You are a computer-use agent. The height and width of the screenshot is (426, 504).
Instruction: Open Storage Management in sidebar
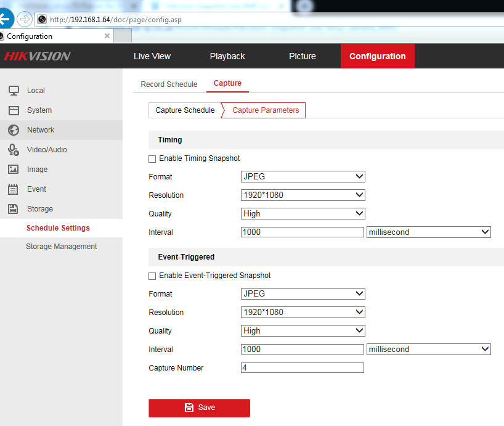tap(62, 247)
